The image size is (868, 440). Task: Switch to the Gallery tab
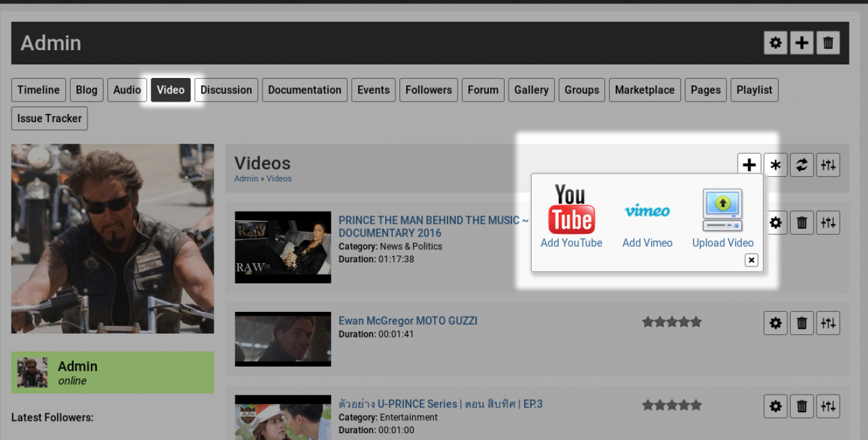pyautogui.click(x=532, y=89)
